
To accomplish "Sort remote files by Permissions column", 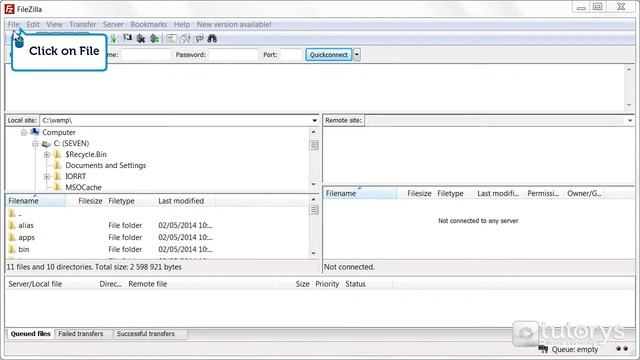I will (544, 193).
